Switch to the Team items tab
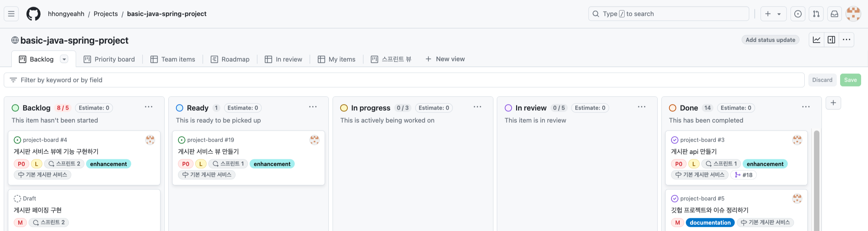 pos(173,59)
